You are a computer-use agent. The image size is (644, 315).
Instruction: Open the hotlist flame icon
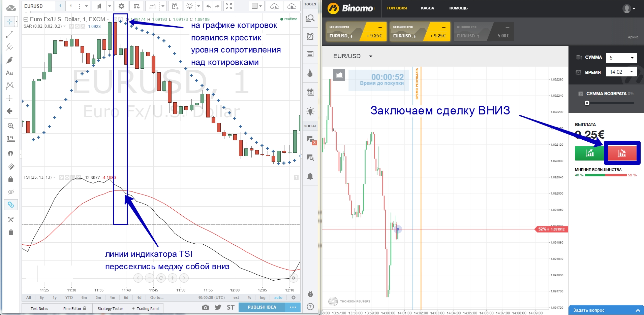[x=310, y=73]
